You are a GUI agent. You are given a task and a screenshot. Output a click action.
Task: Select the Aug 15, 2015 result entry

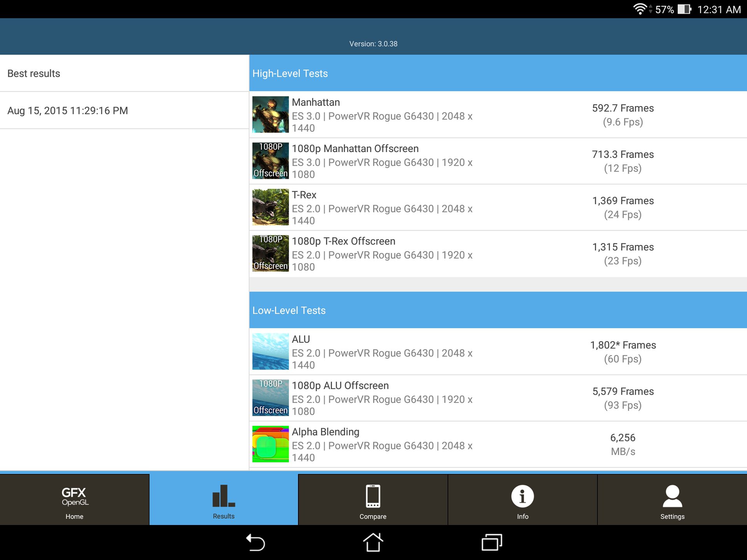[124, 111]
